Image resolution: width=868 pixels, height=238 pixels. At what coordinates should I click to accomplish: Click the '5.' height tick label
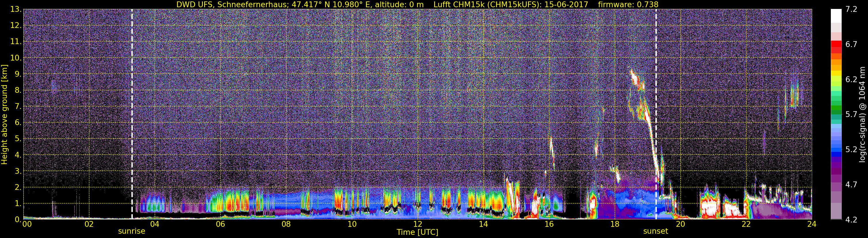18,139
